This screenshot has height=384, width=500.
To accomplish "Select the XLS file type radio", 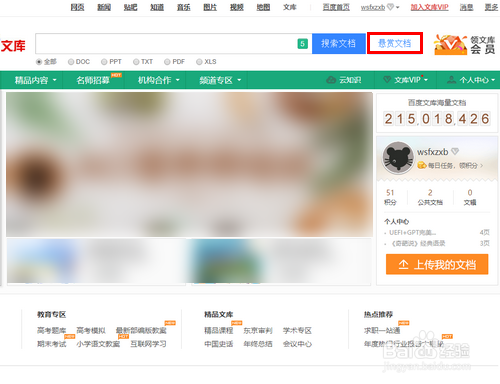I will click(x=199, y=62).
